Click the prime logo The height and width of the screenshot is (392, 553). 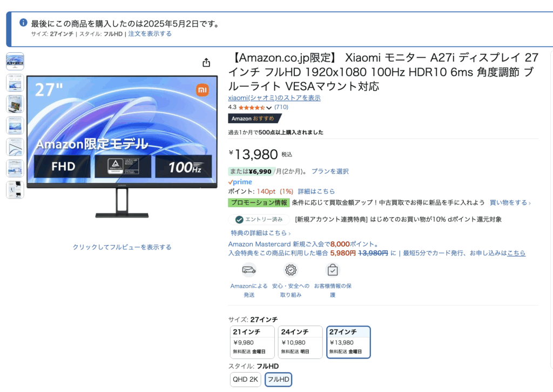[x=240, y=182]
